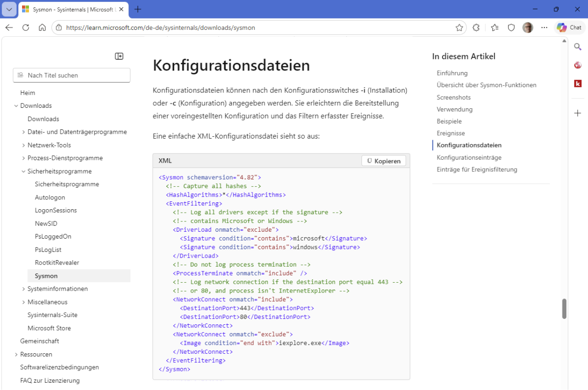The height and width of the screenshot is (390, 588).
Task: Jump to Verwendung section
Action: pos(455,109)
